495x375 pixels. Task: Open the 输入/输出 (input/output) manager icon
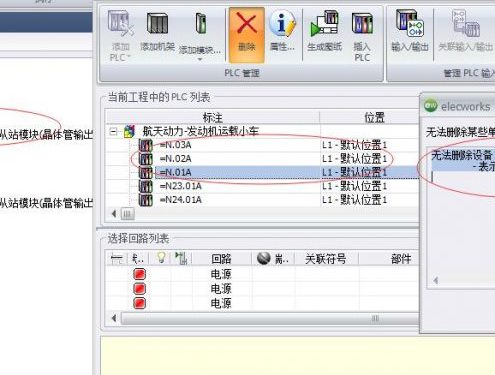coord(410,23)
